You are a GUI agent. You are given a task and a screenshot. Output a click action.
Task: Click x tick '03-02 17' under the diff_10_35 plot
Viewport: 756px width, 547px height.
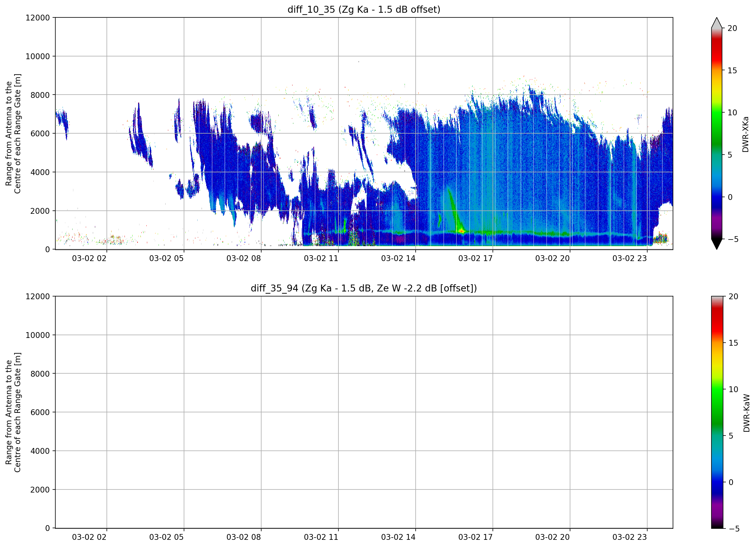(475, 259)
